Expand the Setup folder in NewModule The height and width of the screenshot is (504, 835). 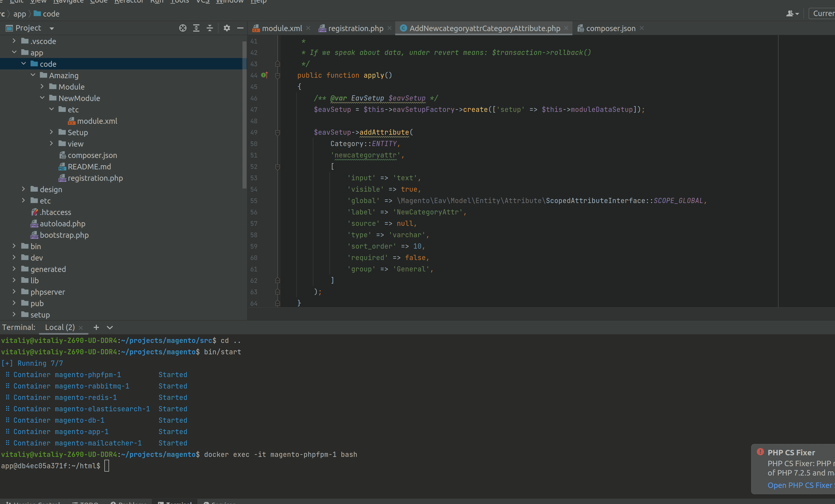tap(52, 132)
